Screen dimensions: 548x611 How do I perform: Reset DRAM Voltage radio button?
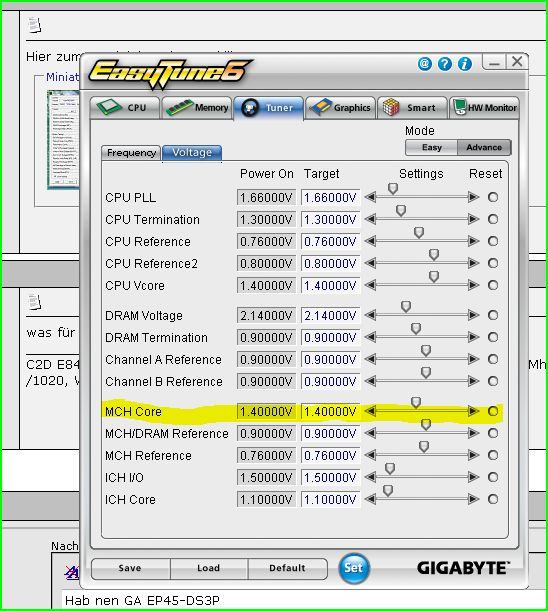(x=493, y=315)
